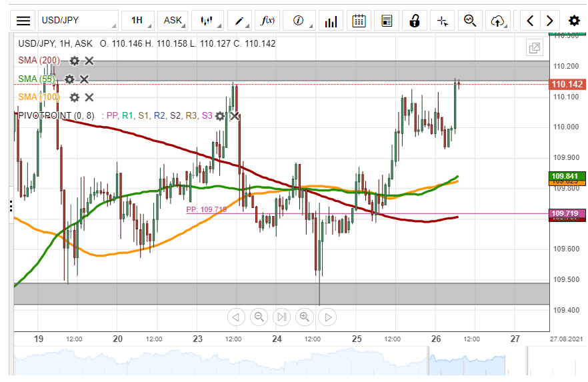This screenshot has height=382, width=588.
Task: Remove the SMA (55) indicator
Action: pos(84,79)
